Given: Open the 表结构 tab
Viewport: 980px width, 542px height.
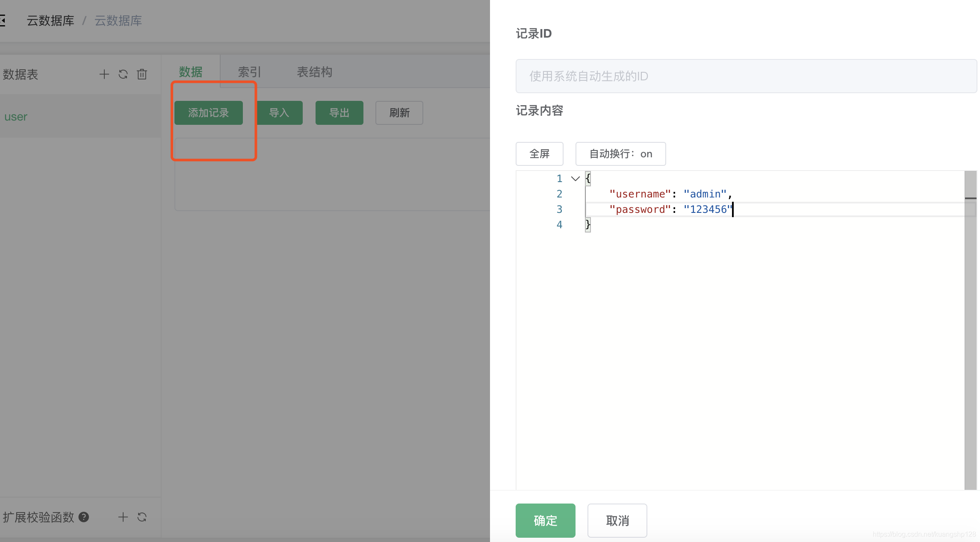Looking at the screenshot, I should point(315,72).
